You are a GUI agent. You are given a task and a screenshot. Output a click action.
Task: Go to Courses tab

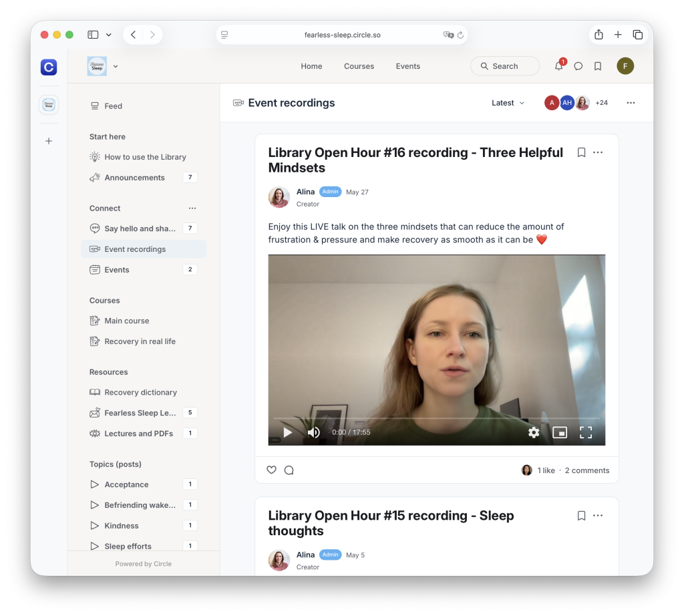(x=359, y=66)
